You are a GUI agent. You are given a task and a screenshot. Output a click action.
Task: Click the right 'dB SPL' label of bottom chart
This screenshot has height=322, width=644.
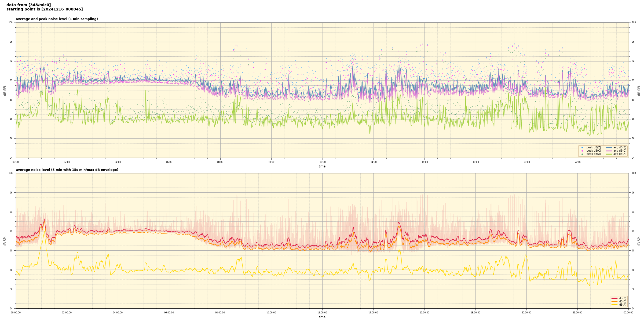pyautogui.click(x=639, y=241)
